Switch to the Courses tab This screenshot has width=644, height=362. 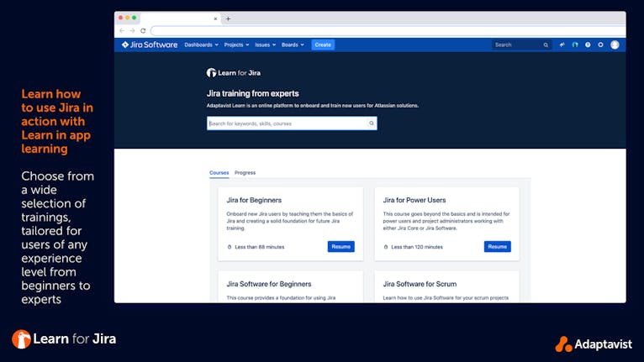coord(219,173)
